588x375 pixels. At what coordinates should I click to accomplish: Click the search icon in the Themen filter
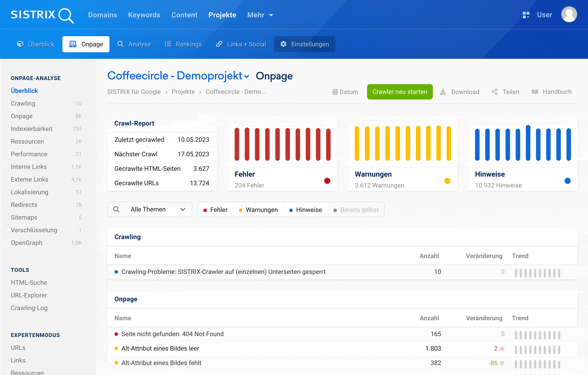pyautogui.click(x=116, y=209)
